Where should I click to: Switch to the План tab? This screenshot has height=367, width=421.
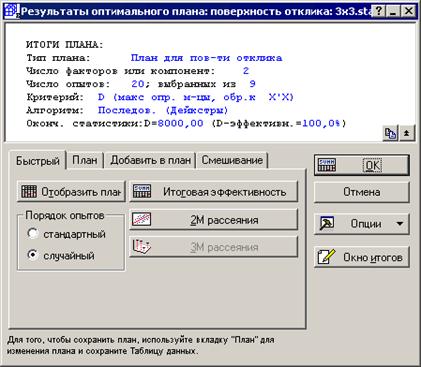click(85, 160)
